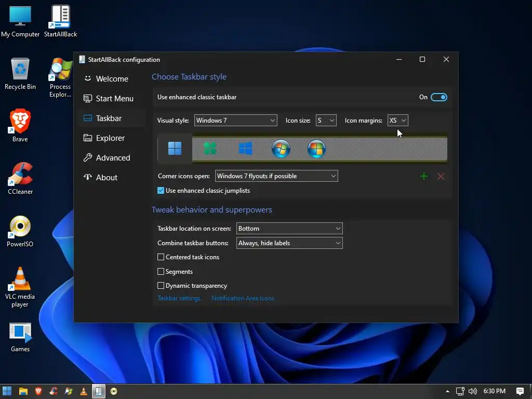
Task: Open Combine taskbar buttons dropdown
Action: coord(289,243)
